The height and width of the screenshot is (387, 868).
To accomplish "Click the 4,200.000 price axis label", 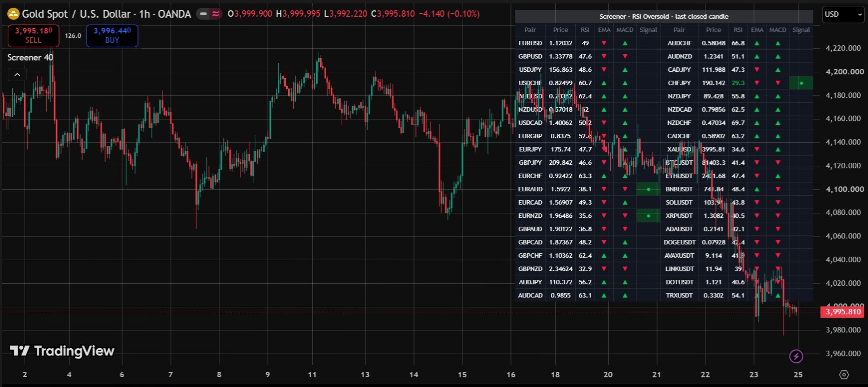I will [844, 72].
